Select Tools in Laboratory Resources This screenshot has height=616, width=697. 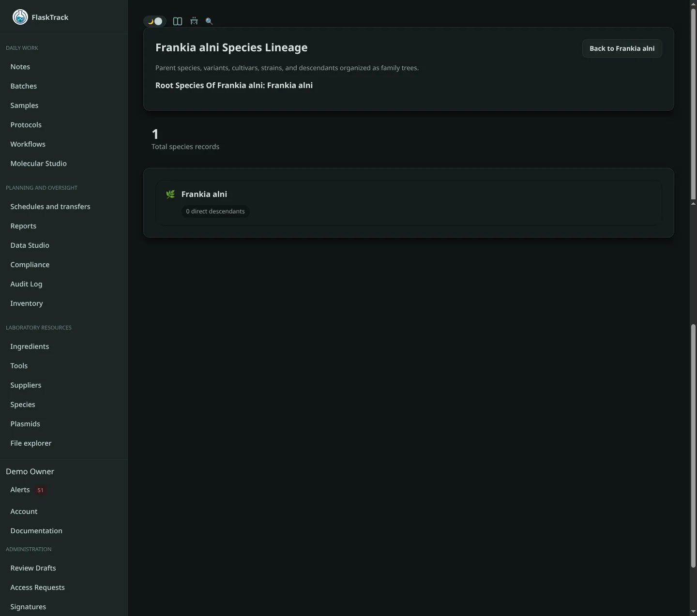[x=19, y=366]
